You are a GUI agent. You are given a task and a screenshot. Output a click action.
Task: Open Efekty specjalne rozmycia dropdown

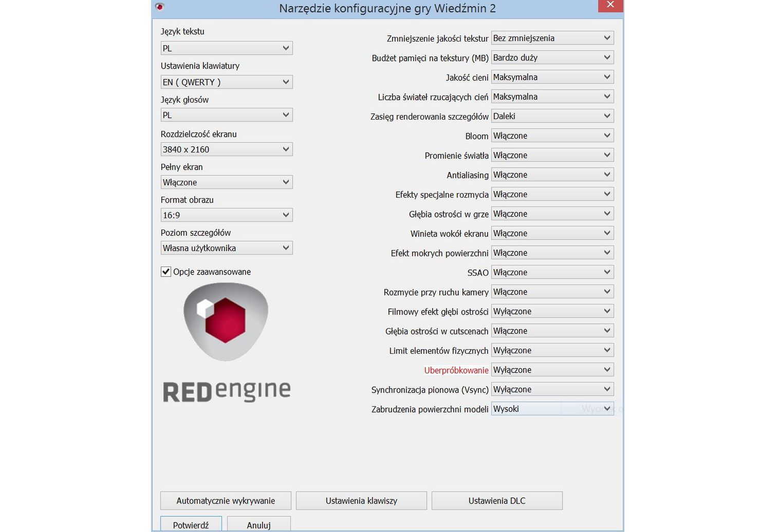click(552, 194)
